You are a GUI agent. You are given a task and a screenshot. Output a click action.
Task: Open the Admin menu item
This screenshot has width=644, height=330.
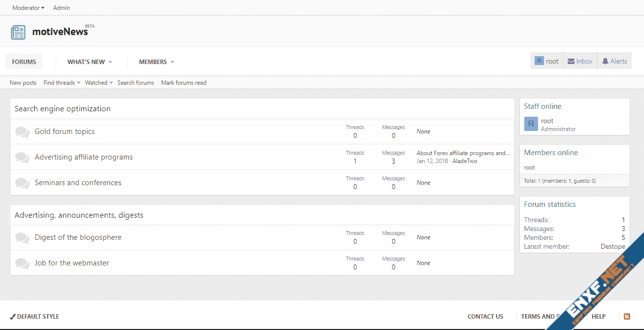[62, 8]
